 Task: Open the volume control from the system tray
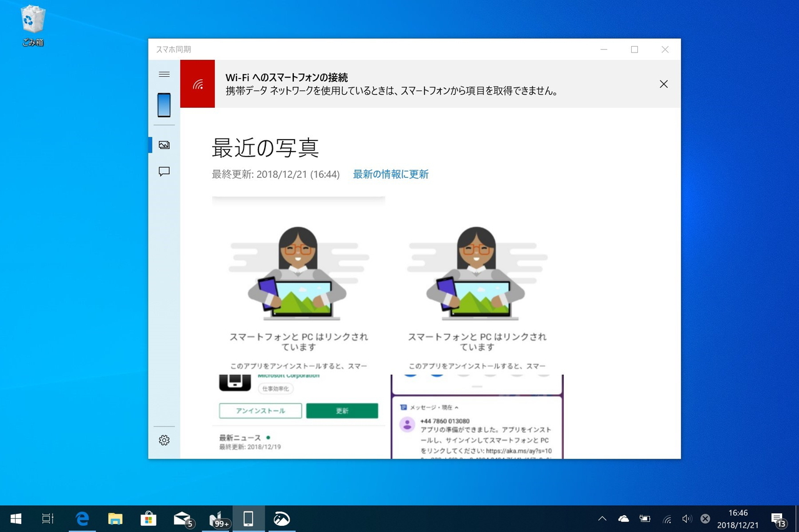click(687, 518)
